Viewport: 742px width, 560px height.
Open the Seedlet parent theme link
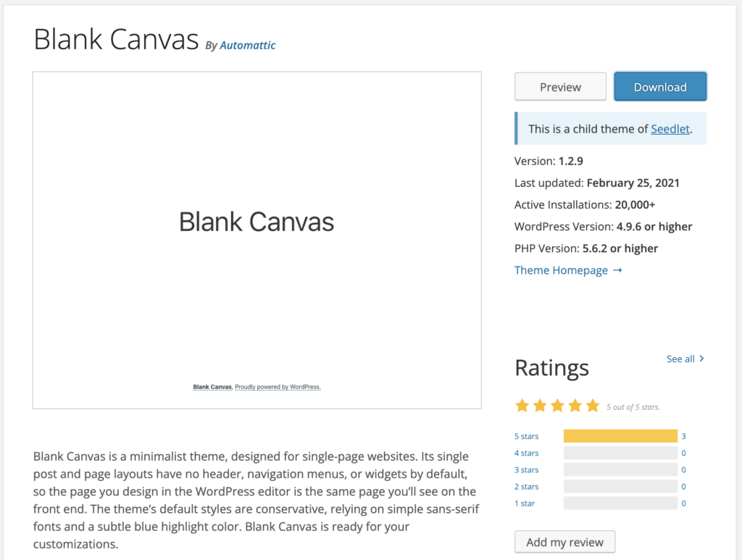670,129
